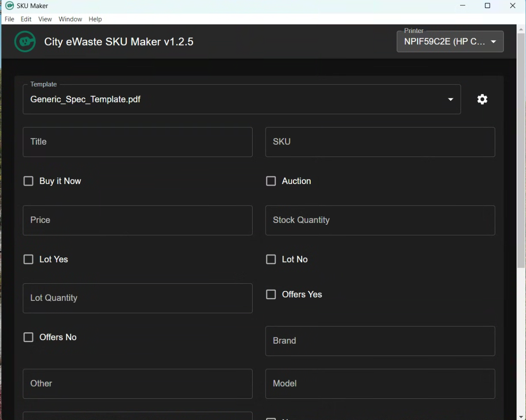Open the Help menu
Screen dimensions: 526x420
pos(95,19)
